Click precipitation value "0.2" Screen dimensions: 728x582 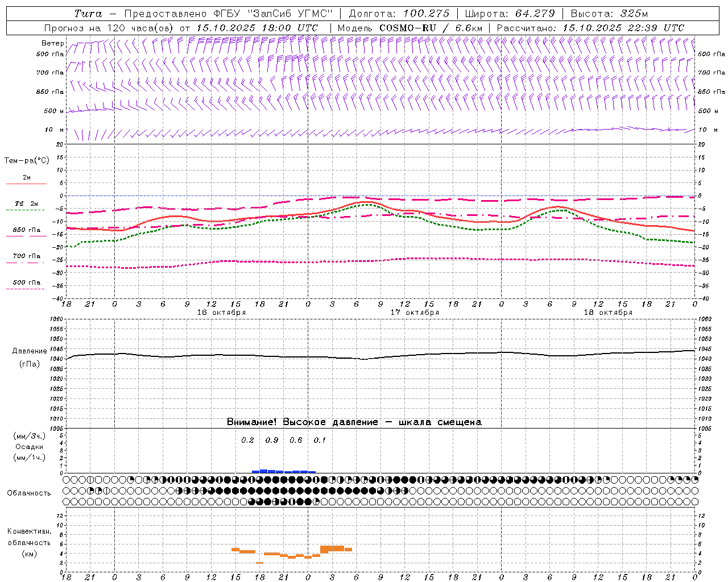(247, 440)
